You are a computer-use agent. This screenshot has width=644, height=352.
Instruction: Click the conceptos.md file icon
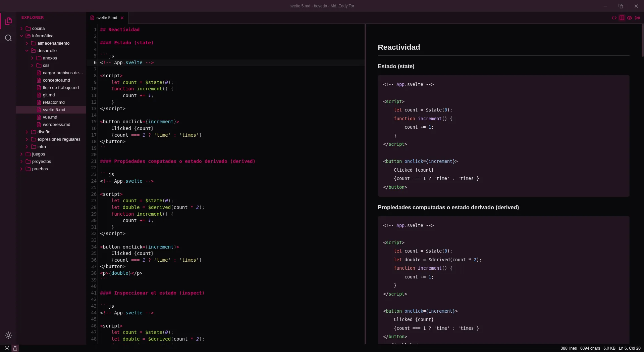click(39, 80)
